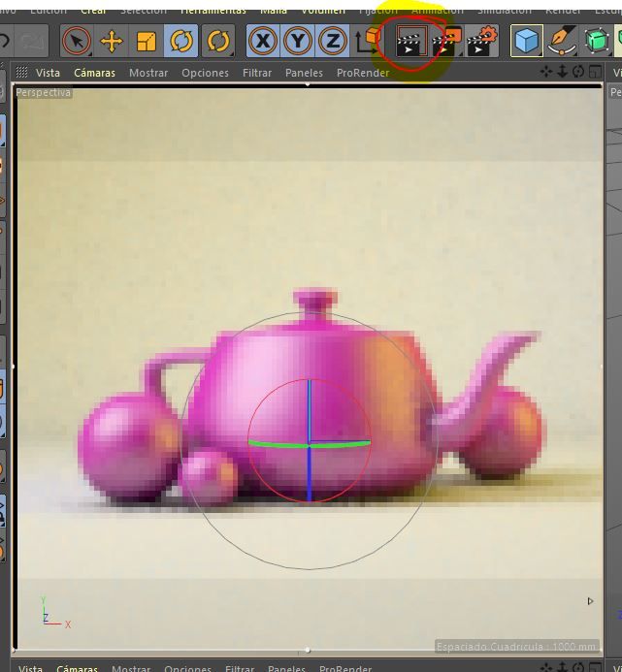Screen dimensions: 622x672
Task: Click Filtrar in the Perspectiva viewport menu
Action: [x=257, y=73]
